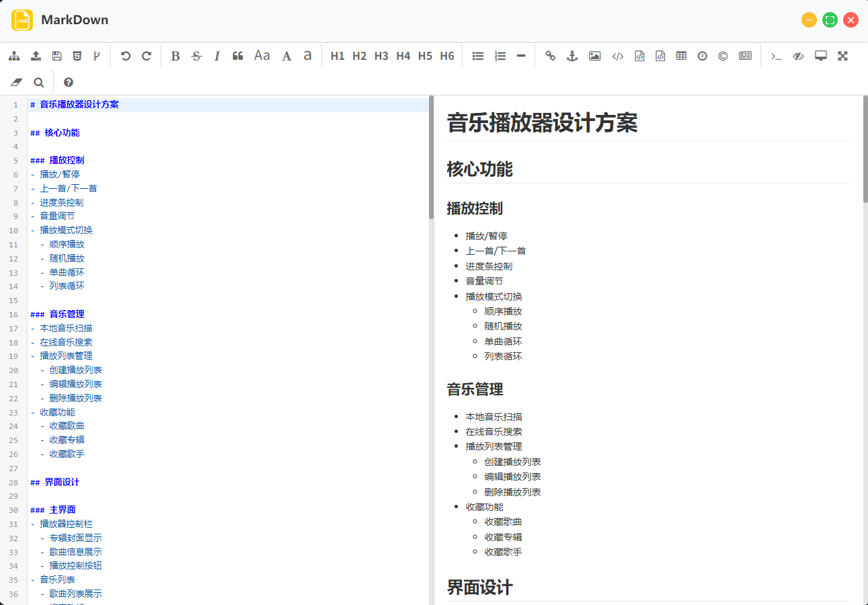Apply strikethrough formatting
Screen dimensions: 868x605
click(x=196, y=56)
